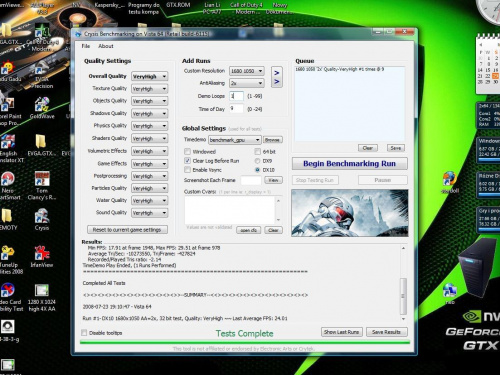
Task: Click Browse next to Timedemo
Action: pyautogui.click(x=273, y=140)
